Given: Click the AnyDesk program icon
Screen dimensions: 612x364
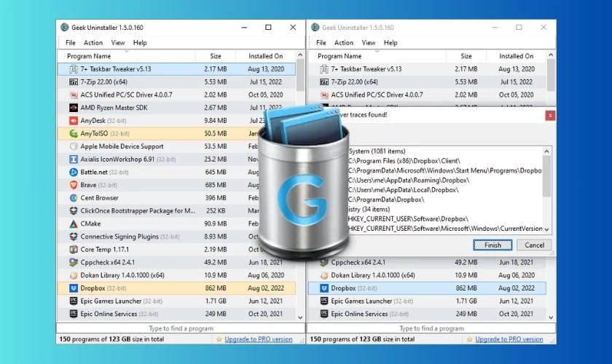Looking at the screenshot, I should tap(74, 121).
